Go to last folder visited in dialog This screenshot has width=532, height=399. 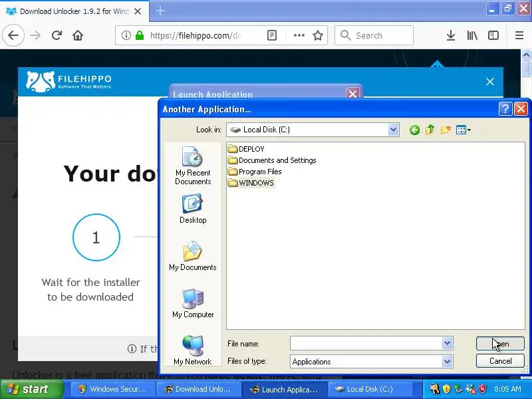414,130
